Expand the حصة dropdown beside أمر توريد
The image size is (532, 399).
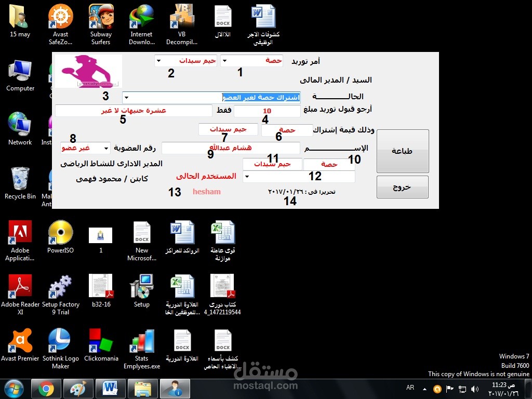point(224,61)
